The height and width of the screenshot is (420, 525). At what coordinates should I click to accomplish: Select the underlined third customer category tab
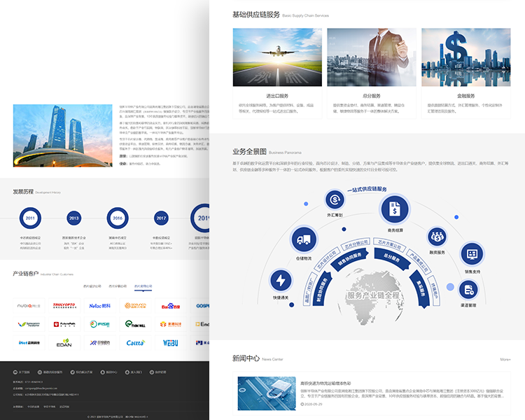click(x=143, y=286)
